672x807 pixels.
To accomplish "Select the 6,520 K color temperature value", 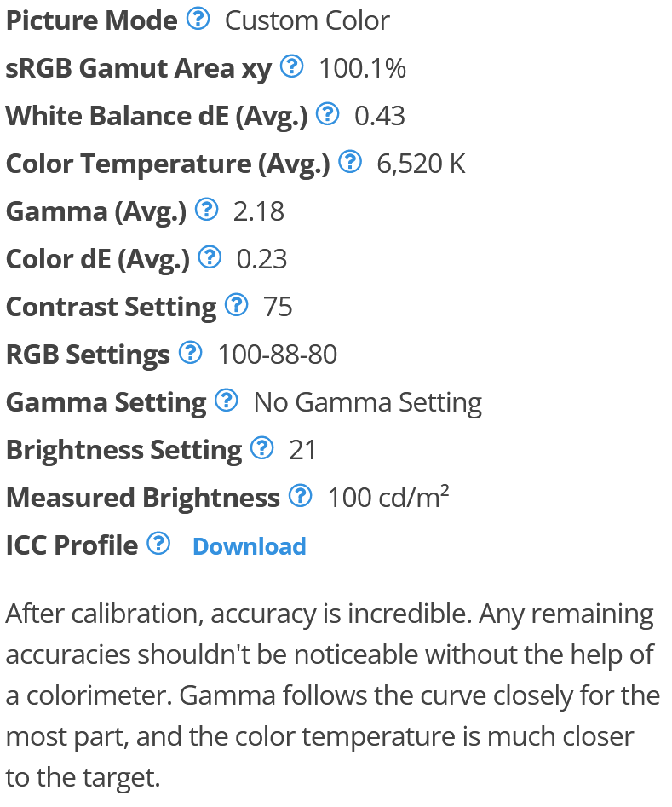I will 421,164.
